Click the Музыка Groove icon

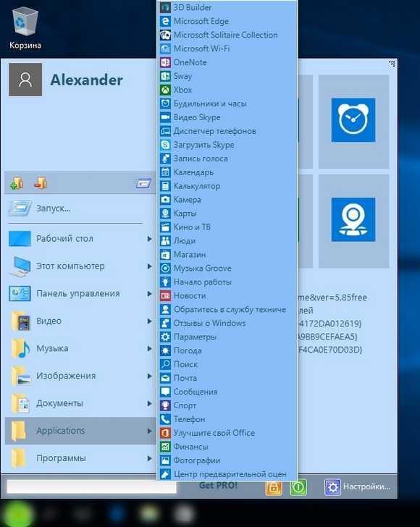pos(165,268)
